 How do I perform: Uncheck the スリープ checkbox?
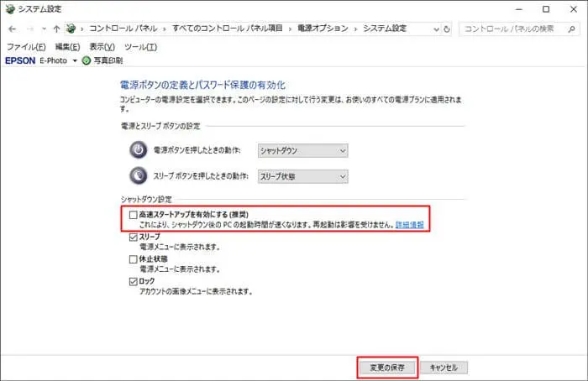coord(133,238)
